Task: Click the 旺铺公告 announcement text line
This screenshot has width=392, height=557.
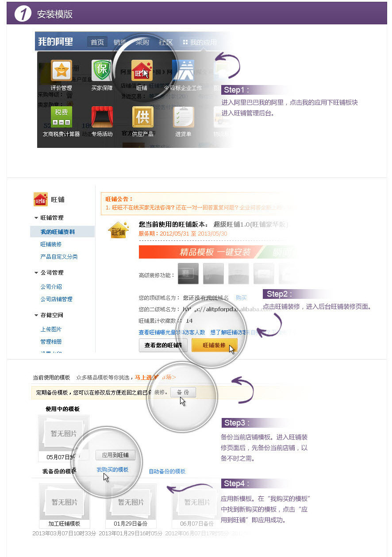Action: (199, 207)
